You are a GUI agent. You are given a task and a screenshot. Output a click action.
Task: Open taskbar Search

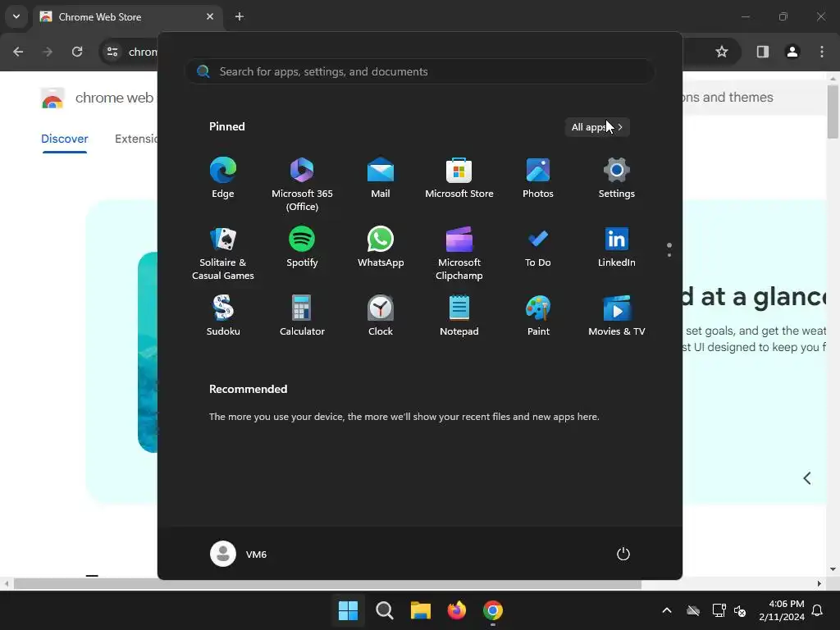tap(384, 610)
